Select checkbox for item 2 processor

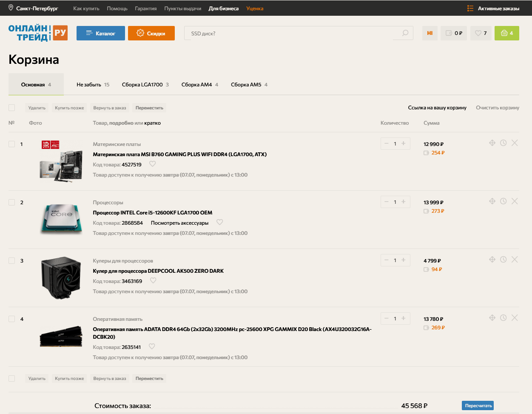coord(12,203)
